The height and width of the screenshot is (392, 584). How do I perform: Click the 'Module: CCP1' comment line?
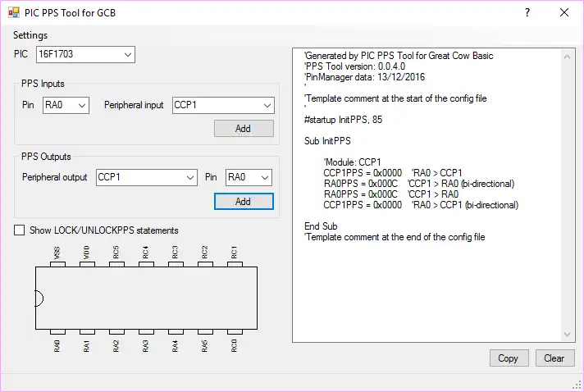353,162
